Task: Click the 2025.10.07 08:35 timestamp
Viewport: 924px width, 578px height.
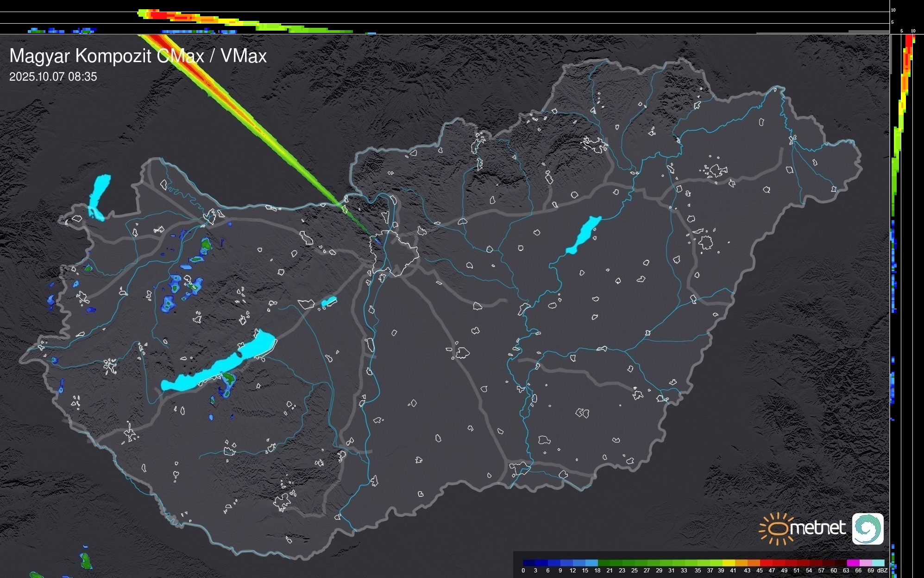Action: click(x=53, y=76)
